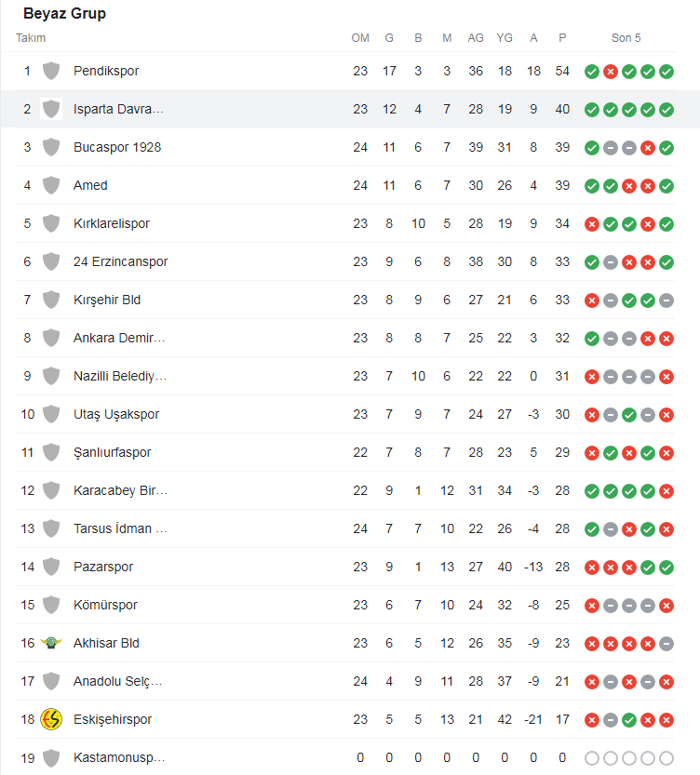Click the Kömürspor team name
Screen dimensions: 700x775
point(105,605)
